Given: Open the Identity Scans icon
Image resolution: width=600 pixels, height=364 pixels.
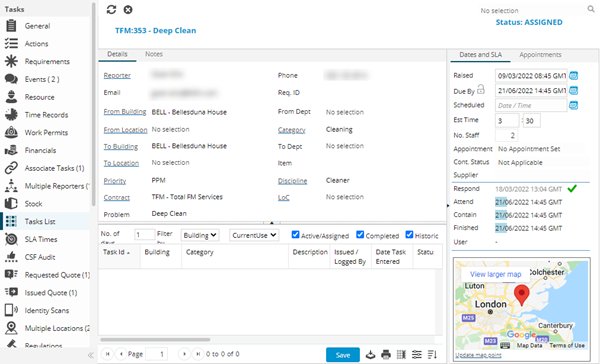Looking at the screenshot, I should 11,310.
